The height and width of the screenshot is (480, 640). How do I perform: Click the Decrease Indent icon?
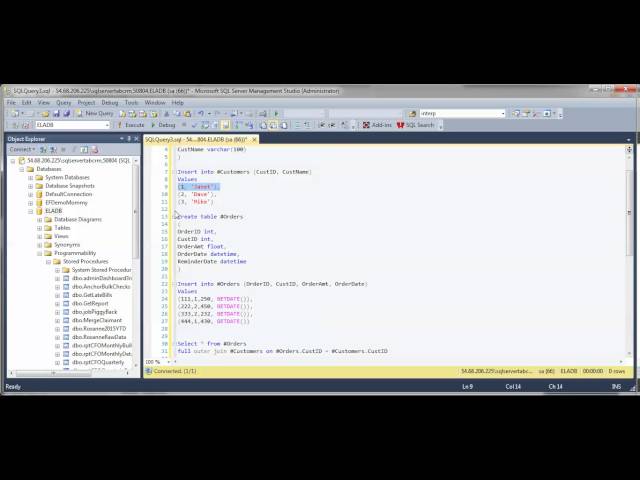(x=322, y=125)
